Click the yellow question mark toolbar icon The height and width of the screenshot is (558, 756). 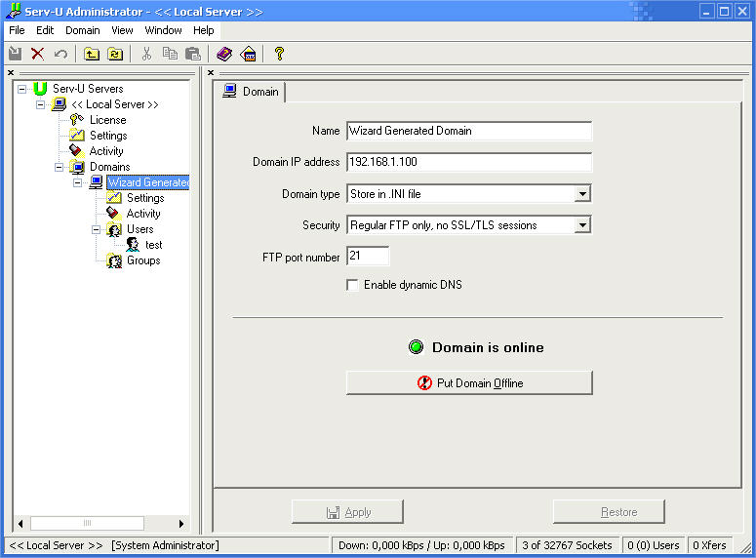coord(279,54)
